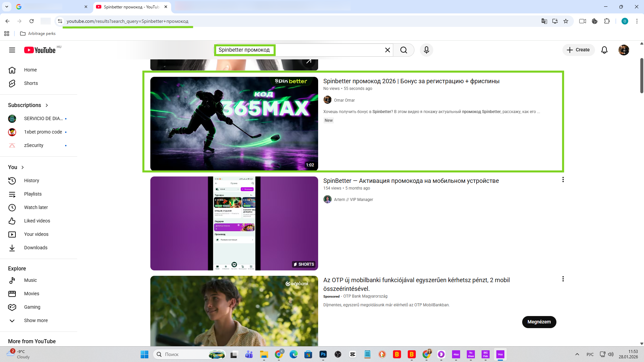The width and height of the screenshot is (644, 362).
Task: Open SpinBetter Активация промокода video title
Action: [411, 181]
